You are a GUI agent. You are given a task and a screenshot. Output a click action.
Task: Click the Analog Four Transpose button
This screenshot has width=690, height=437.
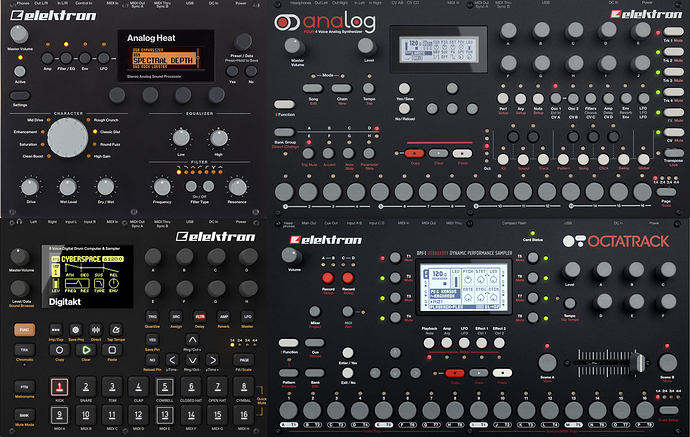click(673, 153)
